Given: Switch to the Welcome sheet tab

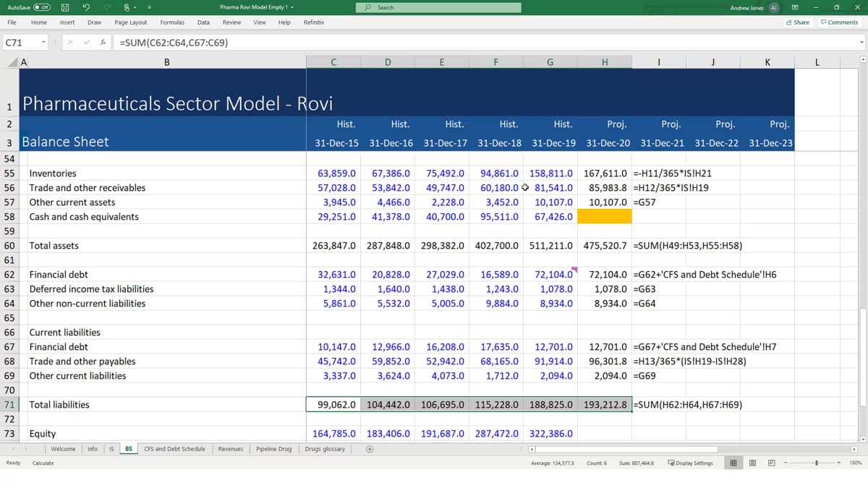Looking at the screenshot, I should (63, 449).
